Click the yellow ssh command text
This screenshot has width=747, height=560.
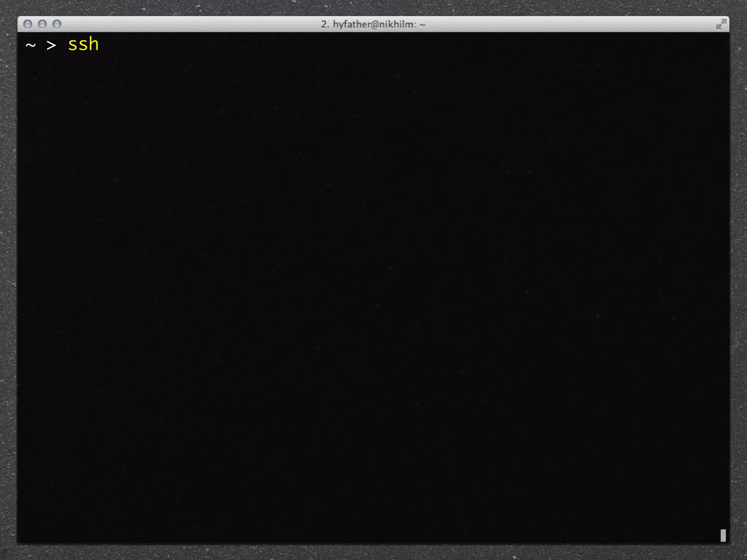[x=84, y=45]
